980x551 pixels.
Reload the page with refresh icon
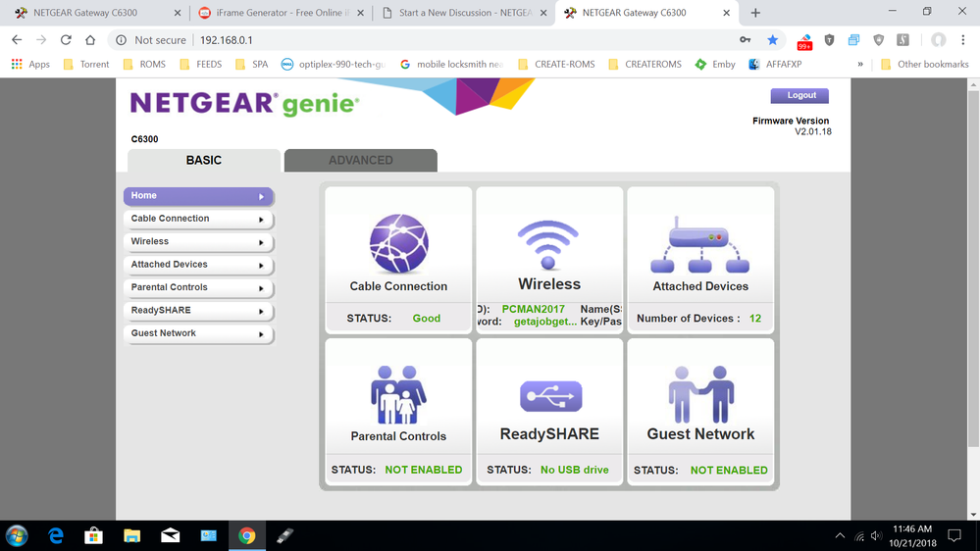66,40
